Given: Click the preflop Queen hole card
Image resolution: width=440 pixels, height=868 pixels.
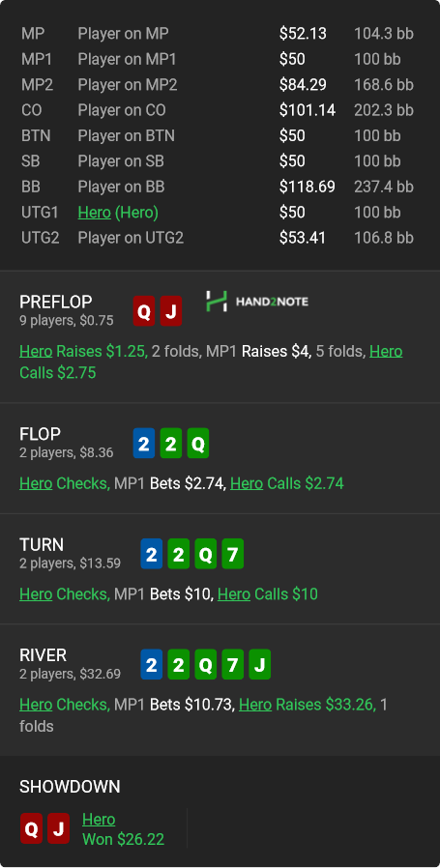Looking at the screenshot, I should point(143,311).
